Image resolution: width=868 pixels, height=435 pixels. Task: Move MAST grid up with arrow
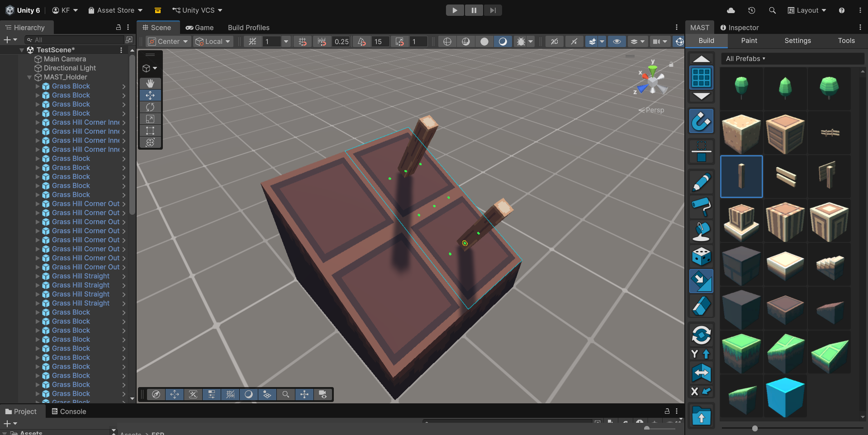point(701,59)
